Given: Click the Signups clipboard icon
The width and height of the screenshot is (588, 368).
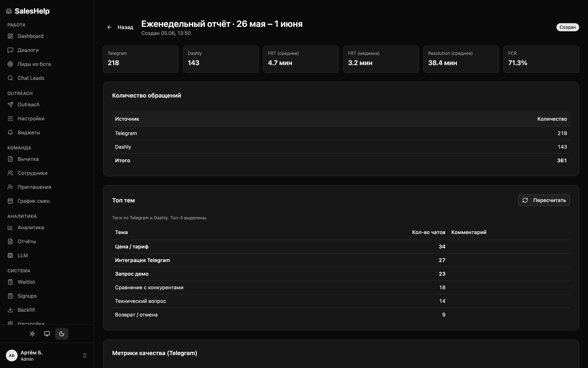Looking at the screenshot, I should (10, 296).
